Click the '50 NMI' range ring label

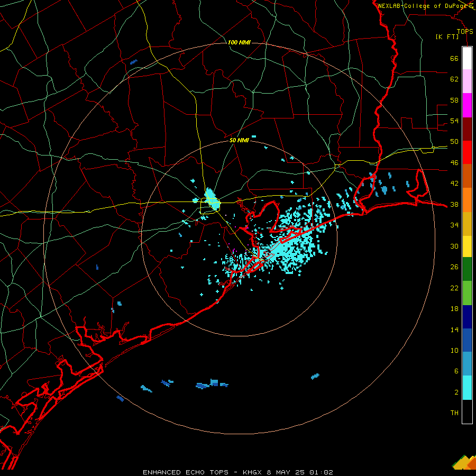239,140
